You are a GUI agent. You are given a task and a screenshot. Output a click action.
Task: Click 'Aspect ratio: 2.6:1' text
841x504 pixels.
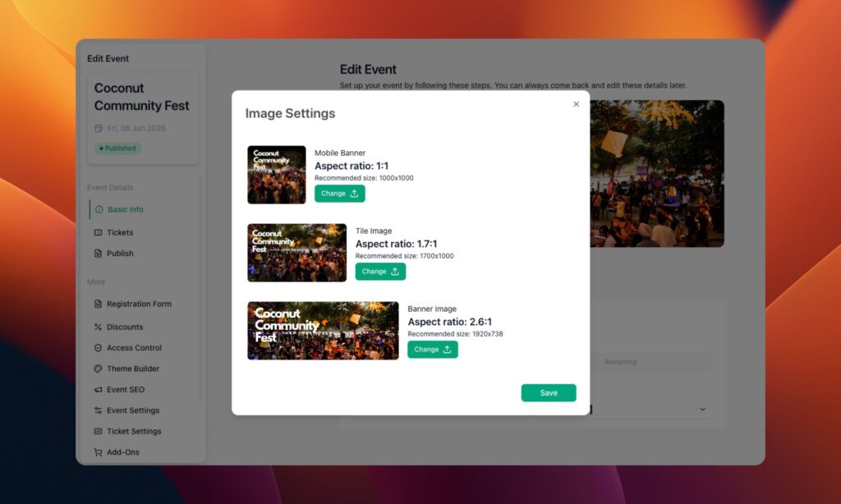pyautogui.click(x=449, y=323)
